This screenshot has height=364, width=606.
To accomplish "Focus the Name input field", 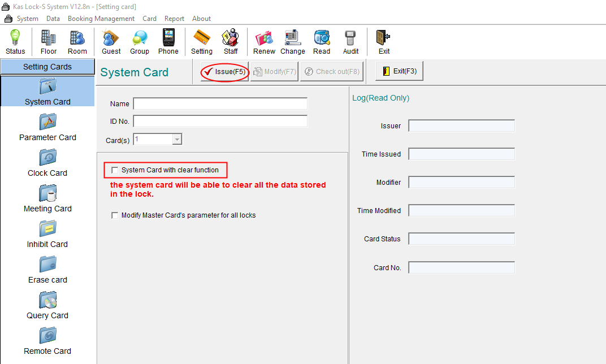I will click(220, 103).
